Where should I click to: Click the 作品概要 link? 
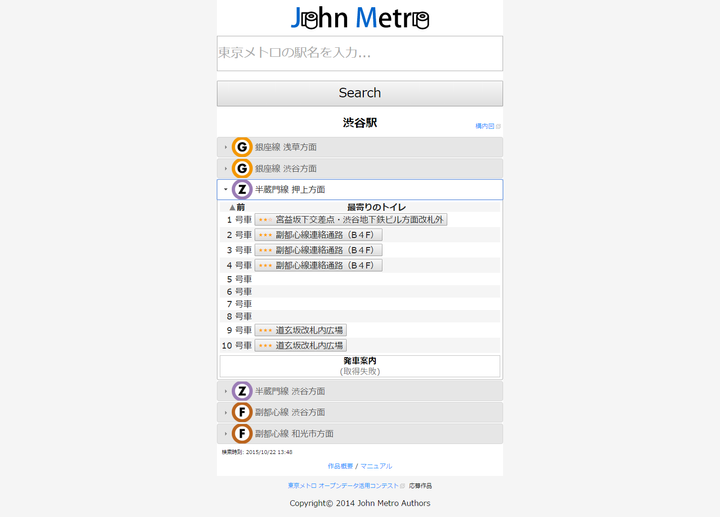coord(340,466)
